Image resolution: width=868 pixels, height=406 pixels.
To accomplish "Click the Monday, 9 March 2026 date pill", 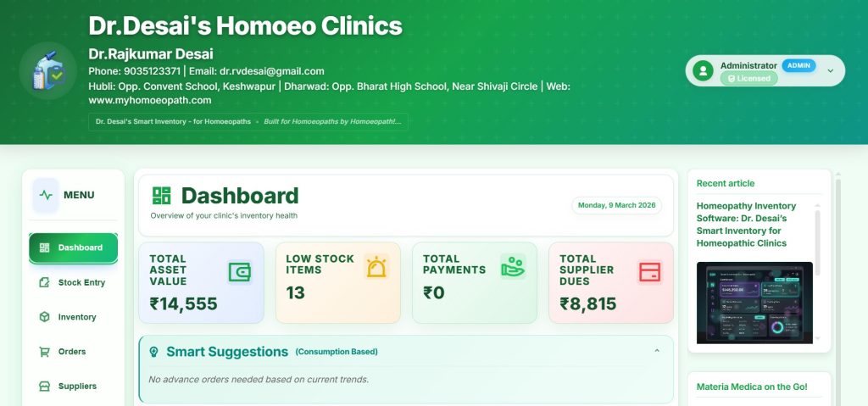I will tap(616, 205).
